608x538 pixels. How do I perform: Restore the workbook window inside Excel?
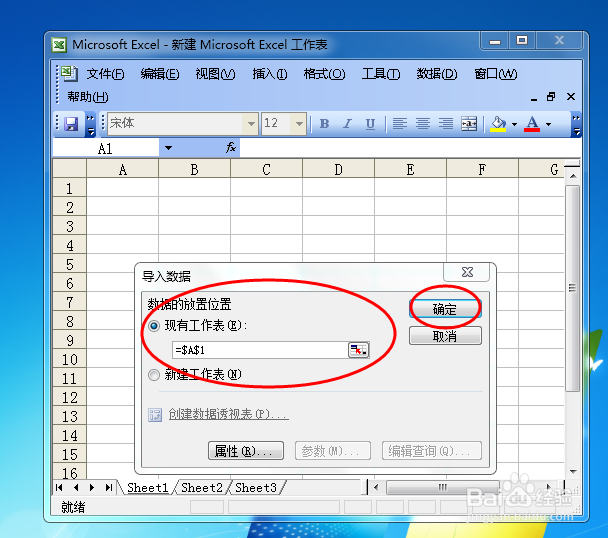(551, 96)
